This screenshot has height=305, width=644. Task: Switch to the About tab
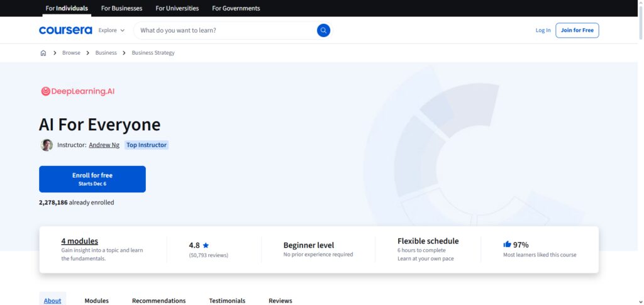click(53, 301)
